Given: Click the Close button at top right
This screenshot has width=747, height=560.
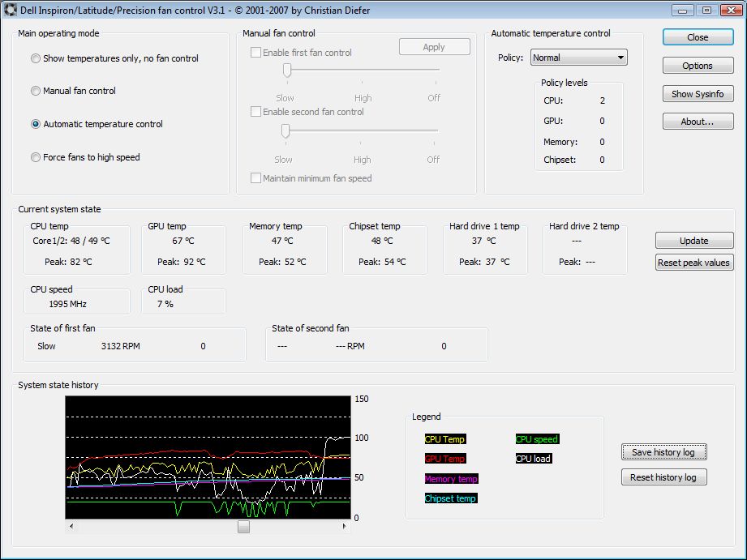Looking at the screenshot, I should (x=698, y=37).
